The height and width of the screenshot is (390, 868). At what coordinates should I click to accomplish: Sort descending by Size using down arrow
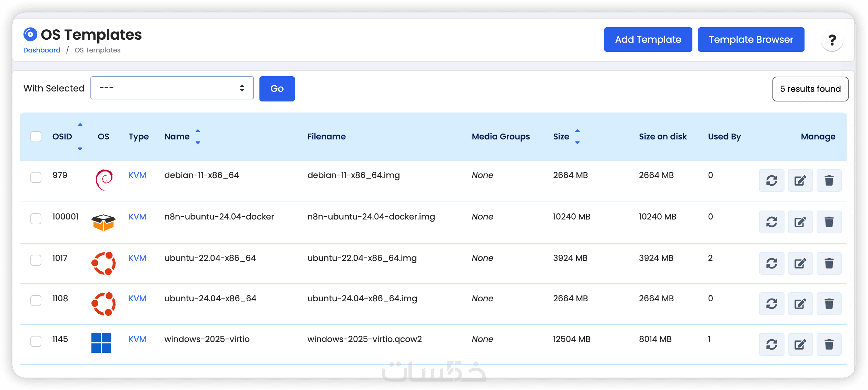[x=577, y=143]
